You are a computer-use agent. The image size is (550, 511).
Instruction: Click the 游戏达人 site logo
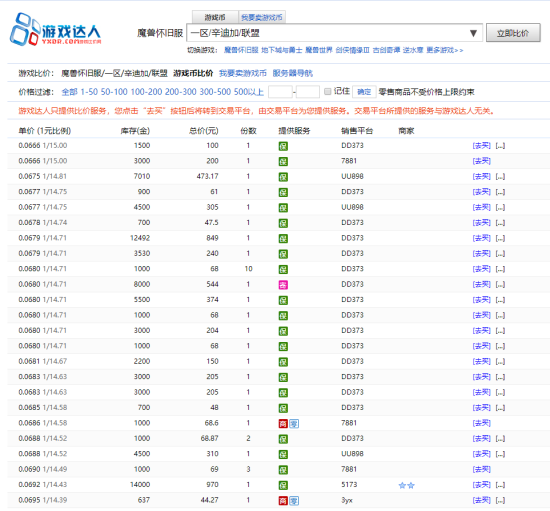point(55,29)
